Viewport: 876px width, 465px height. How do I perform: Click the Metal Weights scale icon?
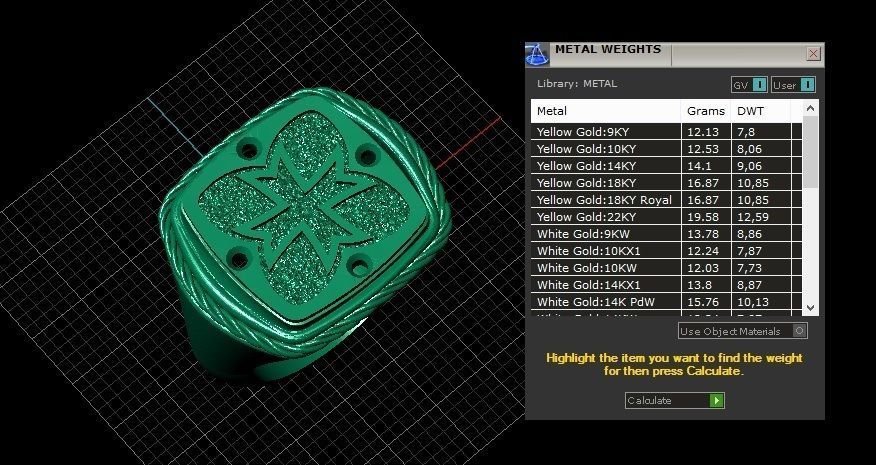tap(536, 54)
